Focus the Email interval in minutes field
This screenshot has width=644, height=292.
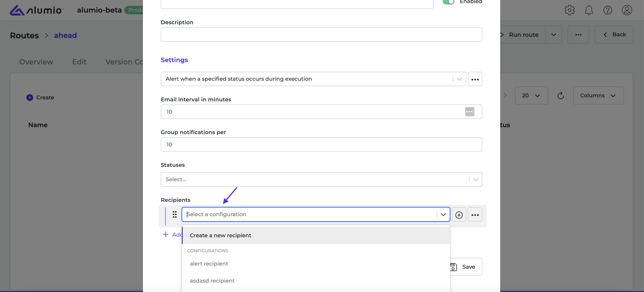coord(321,112)
